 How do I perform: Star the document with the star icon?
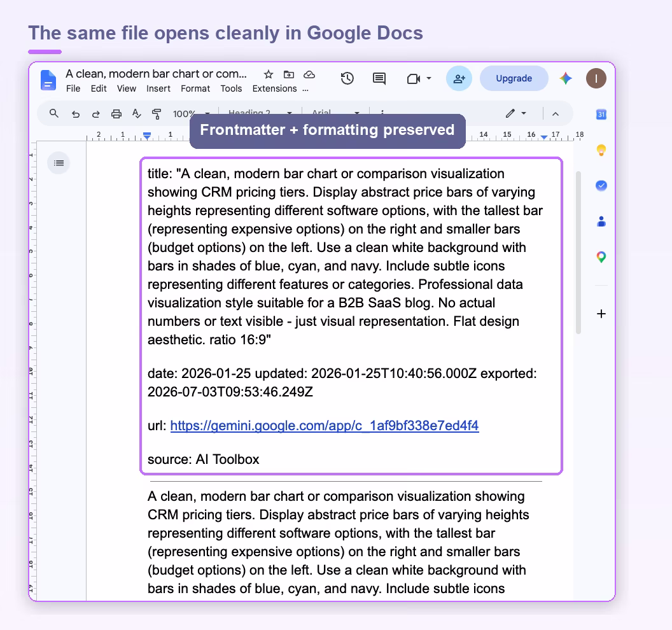tap(269, 74)
